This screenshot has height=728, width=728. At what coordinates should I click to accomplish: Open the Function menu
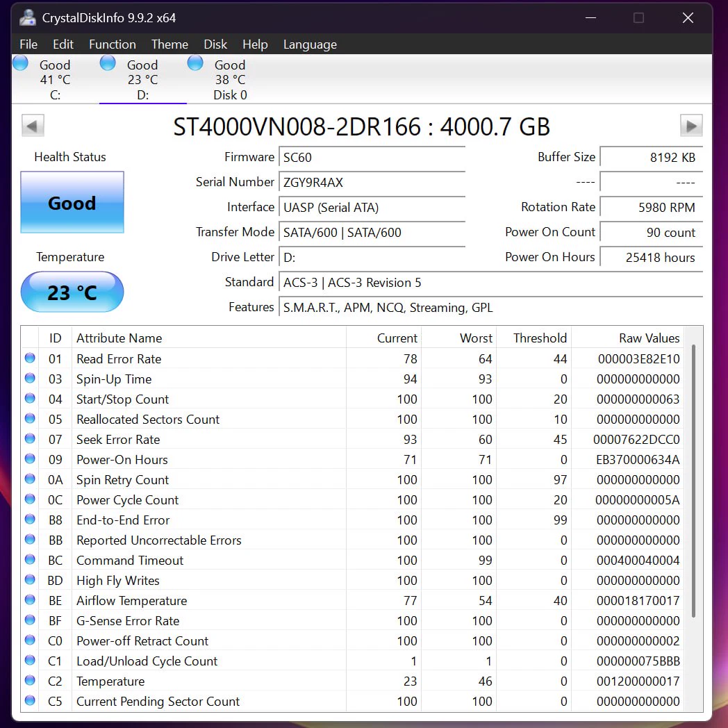click(x=113, y=44)
